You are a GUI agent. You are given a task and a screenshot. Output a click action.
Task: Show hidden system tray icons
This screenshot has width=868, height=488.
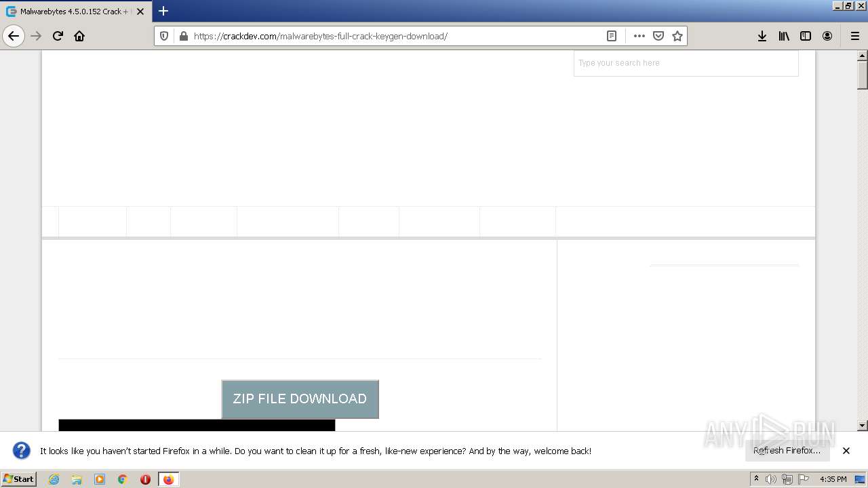coord(756,479)
